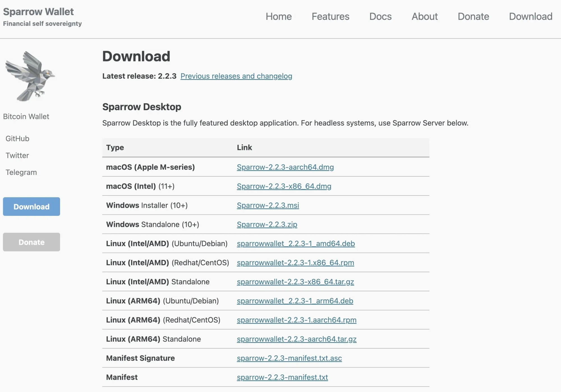Click Download in the top navigation bar
Viewport: 561px width, 392px height.
point(531,17)
